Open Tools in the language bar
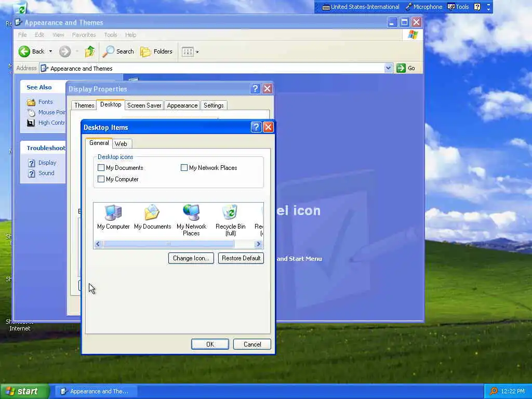Screen dimensions: 532x399 [458, 7]
